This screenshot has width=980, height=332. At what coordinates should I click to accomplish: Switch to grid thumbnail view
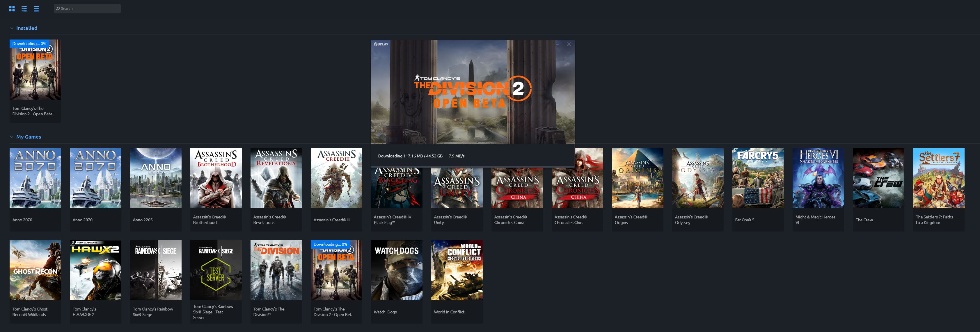point(12,9)
